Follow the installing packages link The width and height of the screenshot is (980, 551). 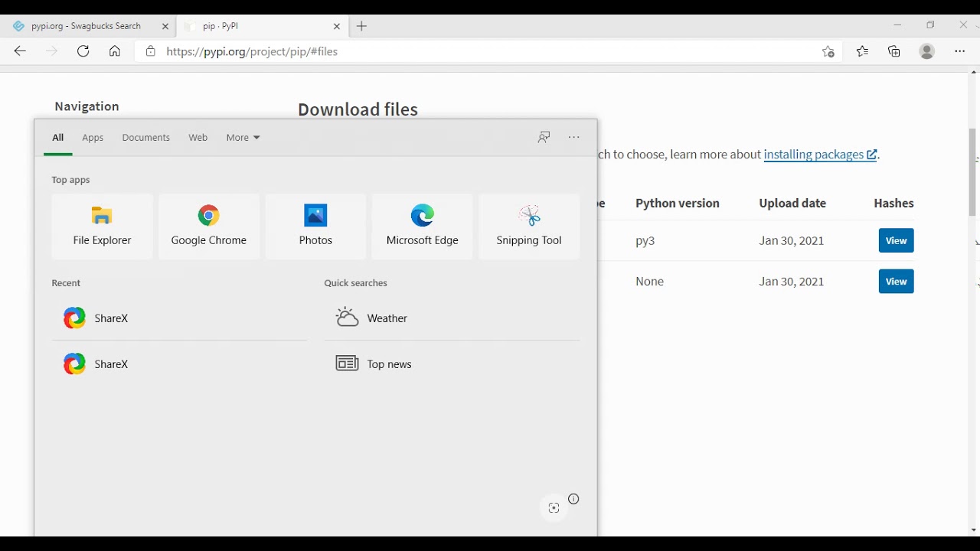[820, 155]
